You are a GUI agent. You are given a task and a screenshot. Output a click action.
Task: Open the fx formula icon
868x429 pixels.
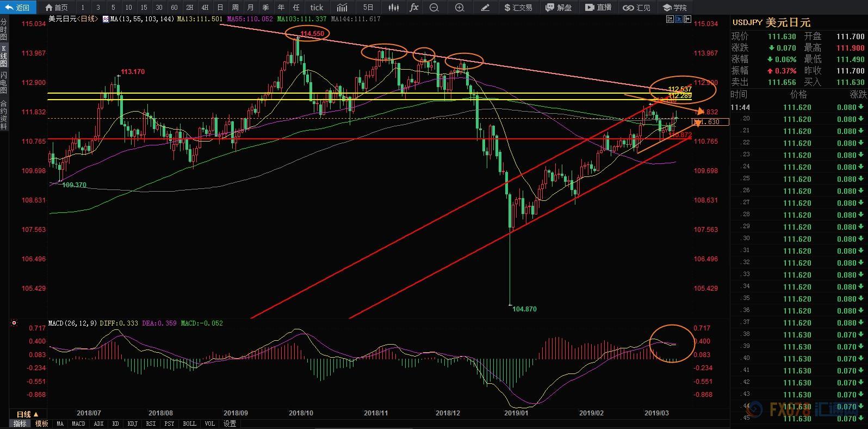point(414,7)
